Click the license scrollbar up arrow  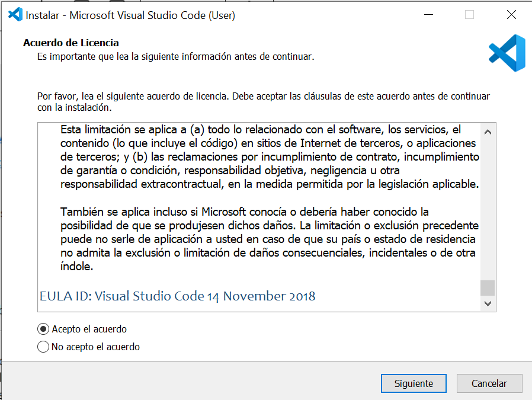pos(488,132)
